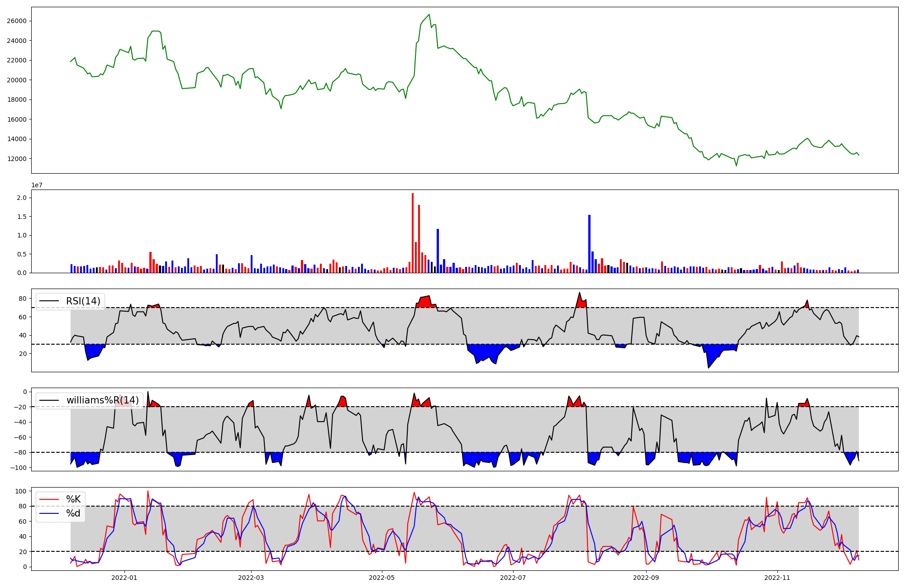The image size is (905, 588).
Task: Click the 2022-07 x-axis date label
Action: (513, 578)
